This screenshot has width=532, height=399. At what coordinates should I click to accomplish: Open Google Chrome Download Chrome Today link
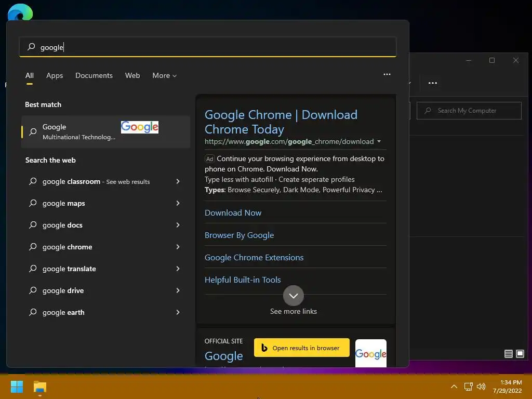281,122
